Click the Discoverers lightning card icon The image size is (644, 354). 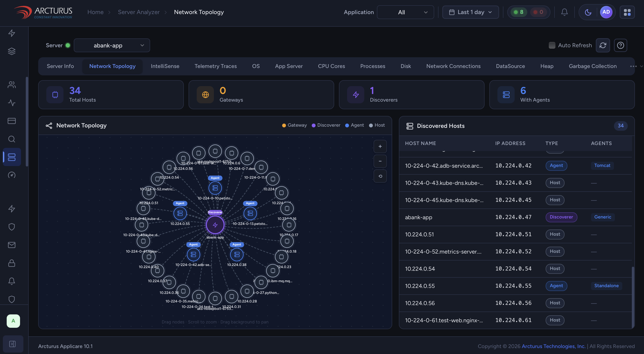(x=355, y=95)
